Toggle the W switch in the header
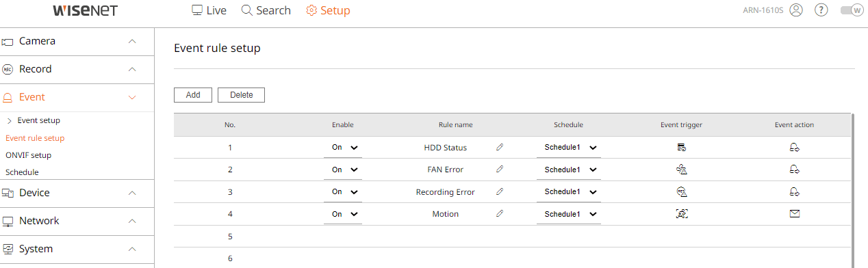Viewport: 868px width, 268px height. (x=852, y=10)
